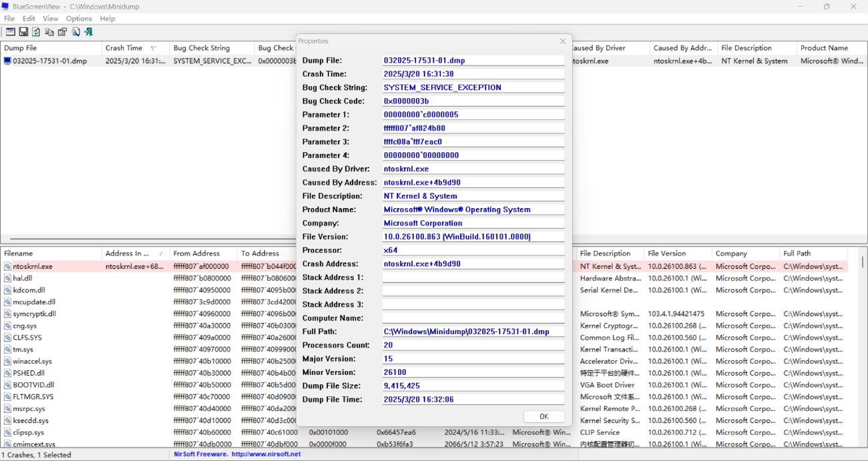Click the Dump File Size field 9,415,425
Screen dimensions: 868x461
point(473,386)
